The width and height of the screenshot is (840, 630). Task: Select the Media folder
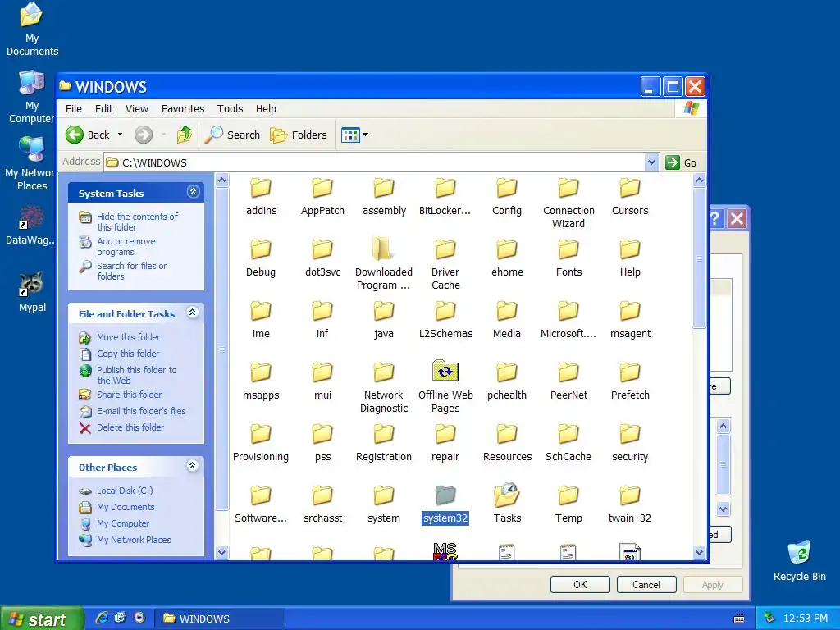tap(507, 320)
